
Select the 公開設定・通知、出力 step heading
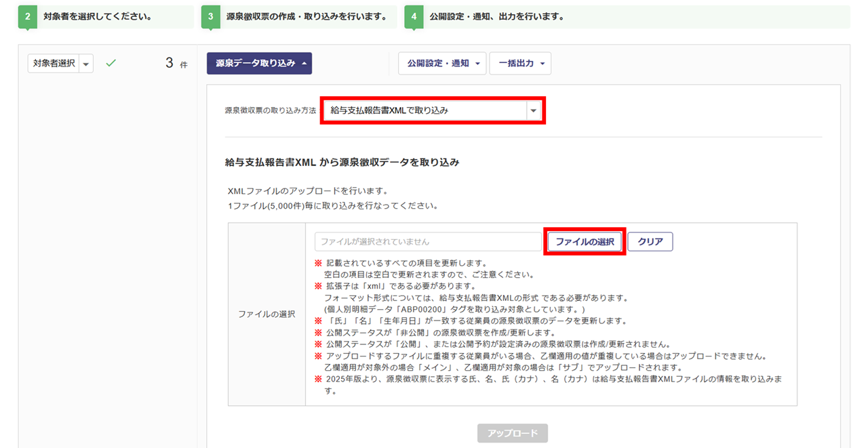tap(496, 17)
